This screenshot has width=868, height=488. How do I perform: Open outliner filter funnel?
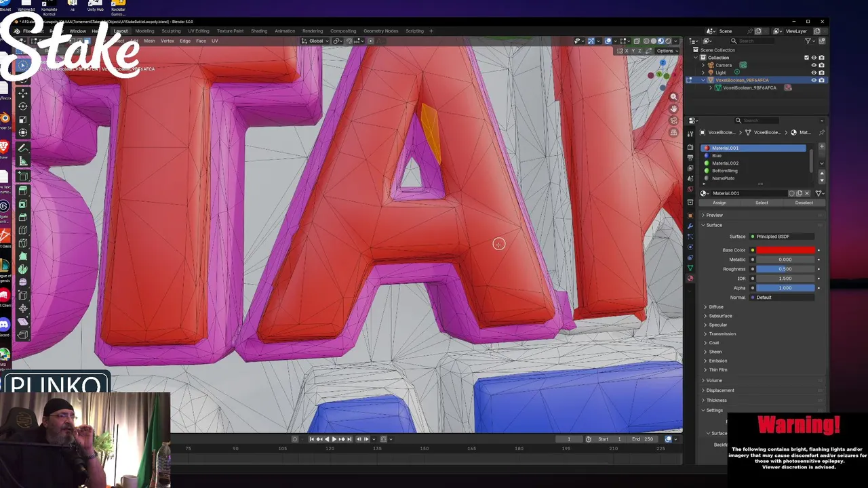tap(810, 41)
